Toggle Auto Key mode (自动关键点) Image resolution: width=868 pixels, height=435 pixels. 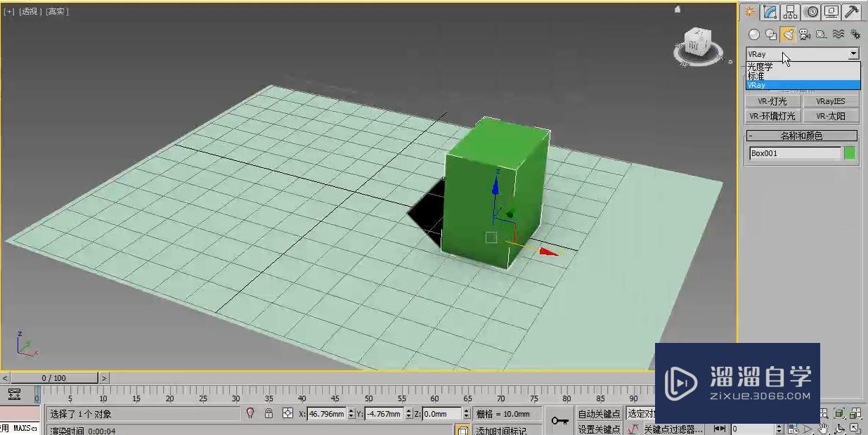599,414
